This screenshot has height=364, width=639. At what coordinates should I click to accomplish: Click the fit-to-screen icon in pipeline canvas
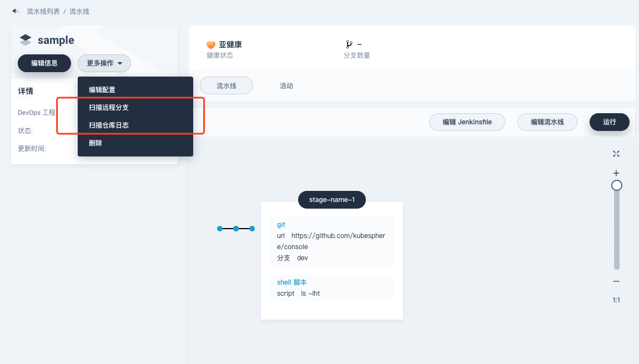[616, 154]
